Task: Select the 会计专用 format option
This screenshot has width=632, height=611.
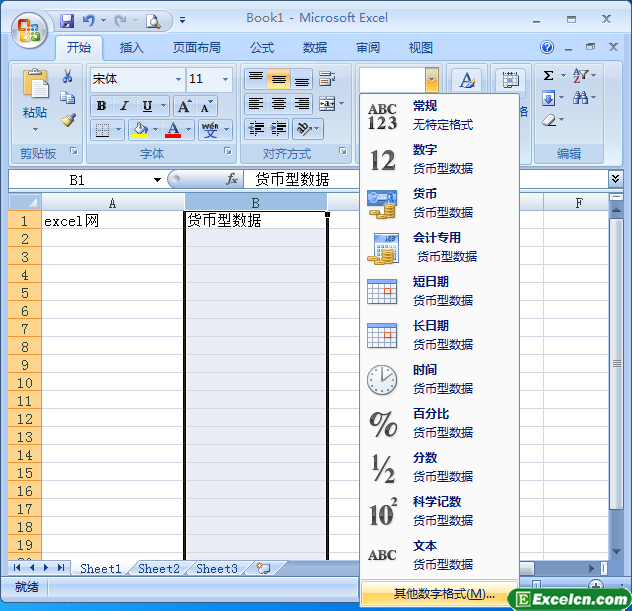Action: coord(439,247)
